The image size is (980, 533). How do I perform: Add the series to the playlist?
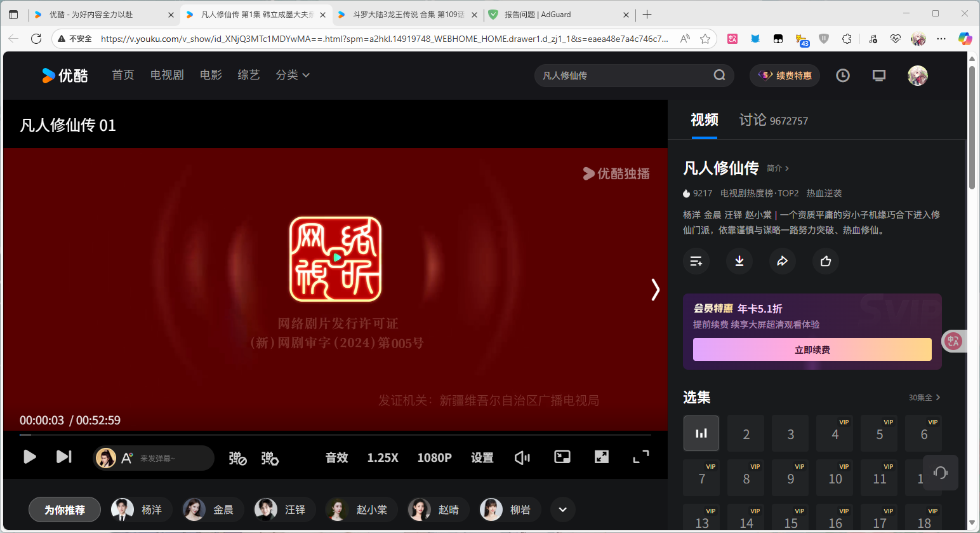click(696, 261)
